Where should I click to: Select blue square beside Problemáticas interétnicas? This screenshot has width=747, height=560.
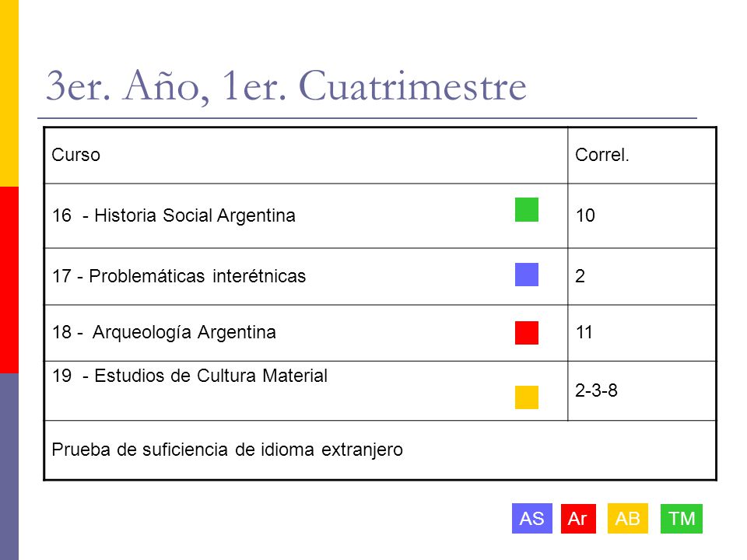tap(527, 275)
